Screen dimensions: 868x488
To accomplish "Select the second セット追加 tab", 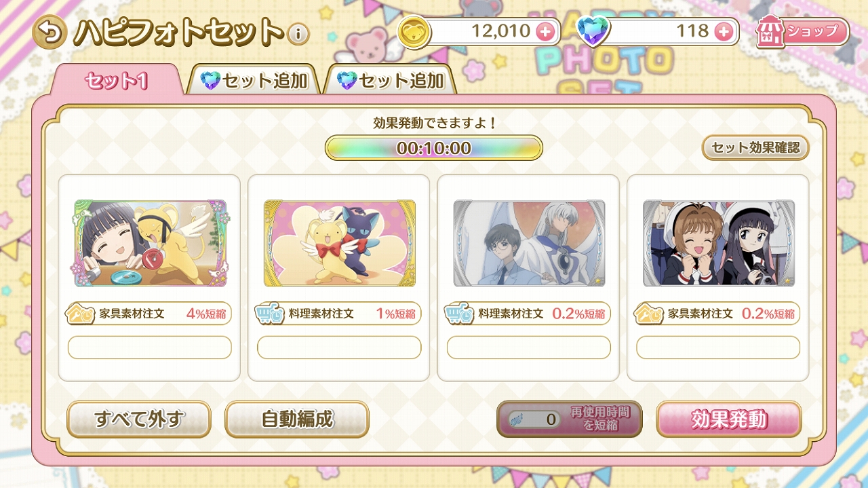I will [x=390, y=81].
